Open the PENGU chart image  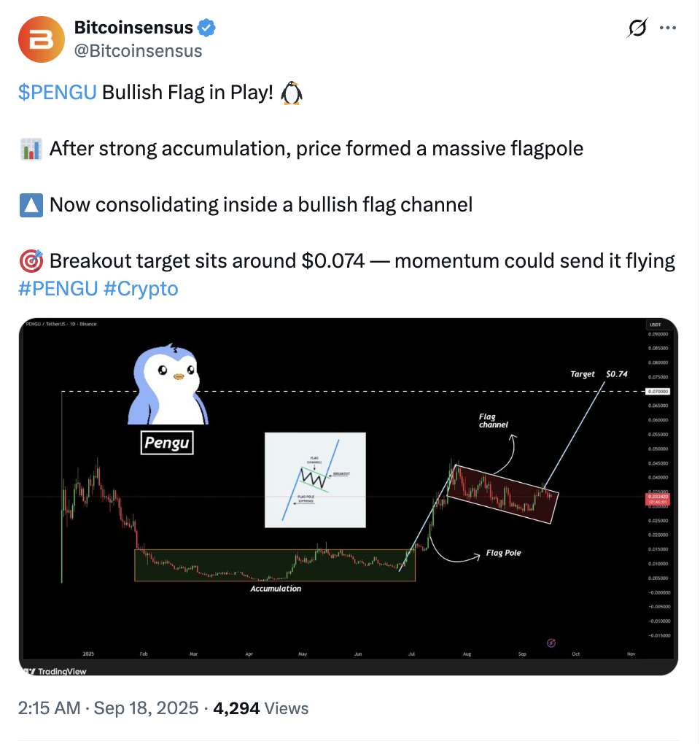point(348,496)
